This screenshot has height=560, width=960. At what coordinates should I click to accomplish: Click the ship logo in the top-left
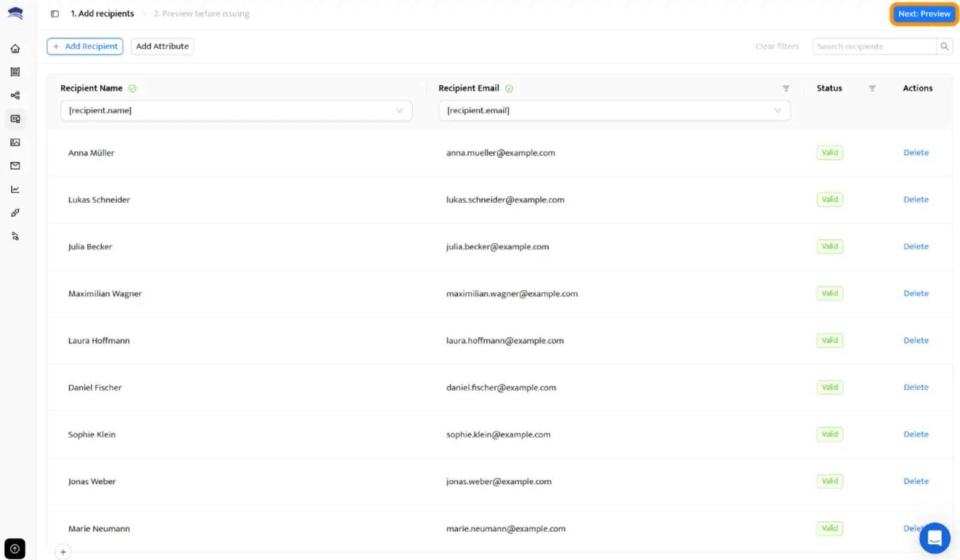point(16,13)
